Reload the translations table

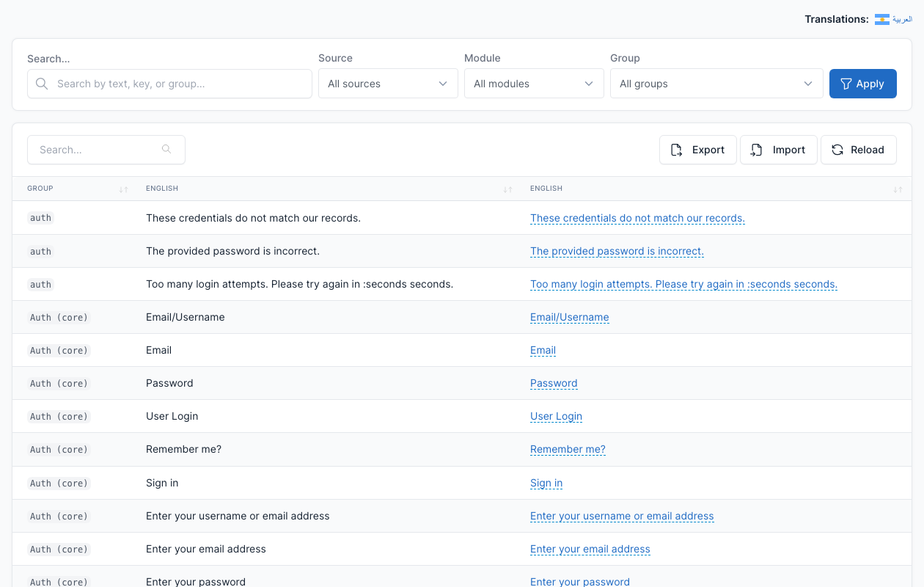pyautogui.click(x=859, y=150)
